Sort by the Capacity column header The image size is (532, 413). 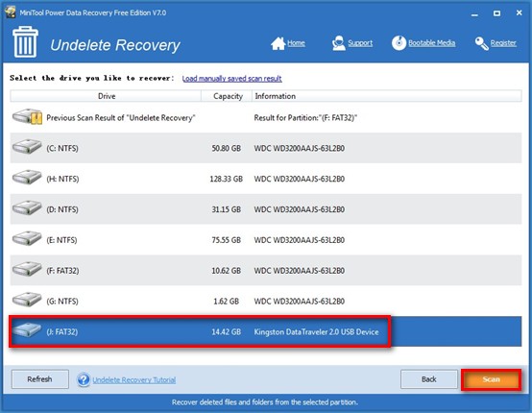[x=227, y=96]
